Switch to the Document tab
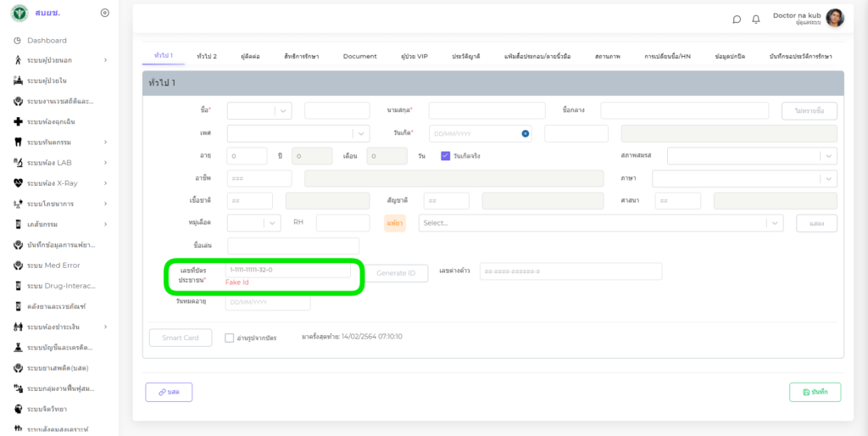 point(359,56)
